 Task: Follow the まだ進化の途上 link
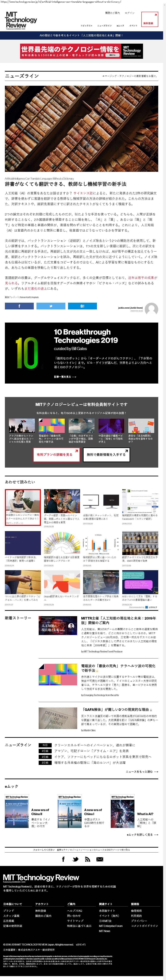point(35,288)
